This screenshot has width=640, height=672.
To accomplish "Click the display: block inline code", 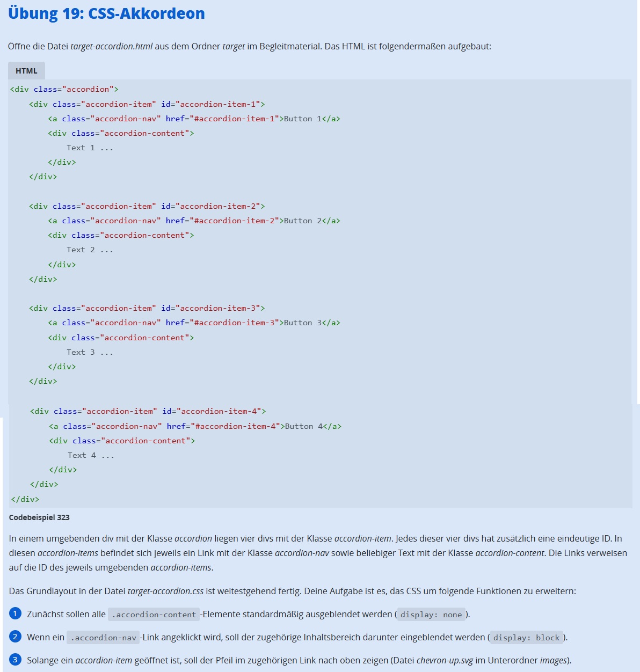I will coord(526,638).
